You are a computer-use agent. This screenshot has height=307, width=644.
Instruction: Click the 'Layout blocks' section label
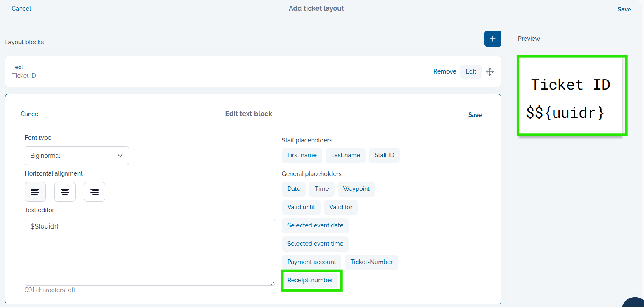point(24,42)
